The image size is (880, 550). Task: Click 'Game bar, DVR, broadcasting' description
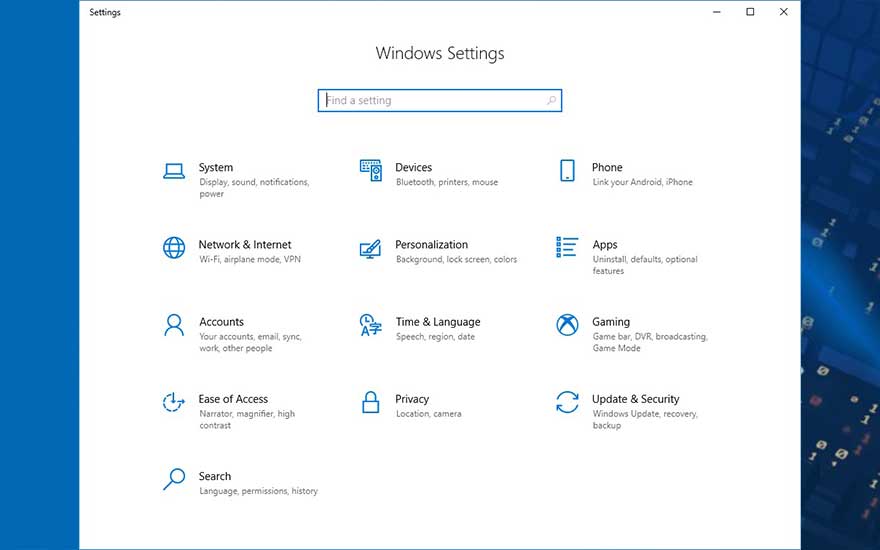(x=650, y=342)
